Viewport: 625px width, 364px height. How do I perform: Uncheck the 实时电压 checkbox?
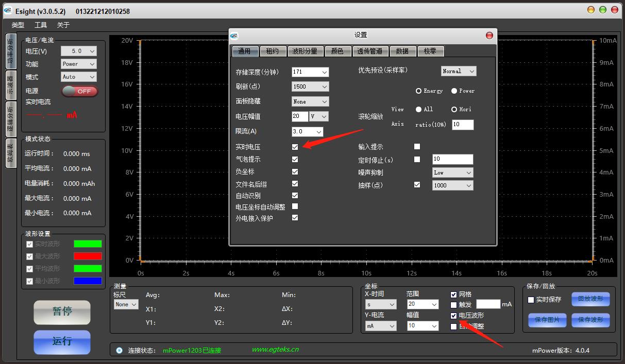[295, 147]
